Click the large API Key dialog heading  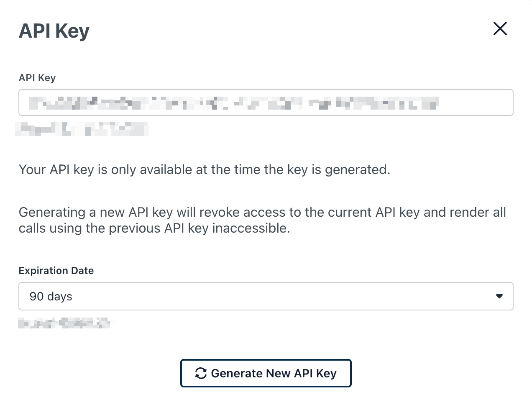click(54, 31)
